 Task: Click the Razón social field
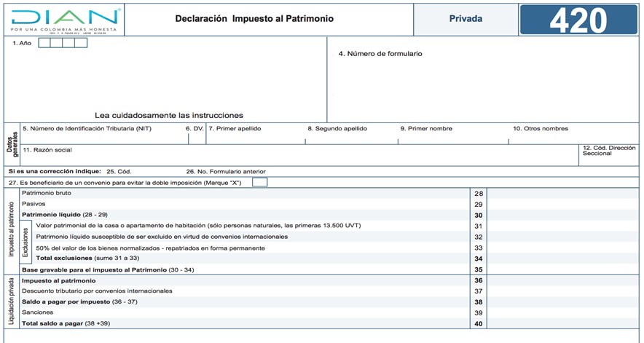point(299,156)
